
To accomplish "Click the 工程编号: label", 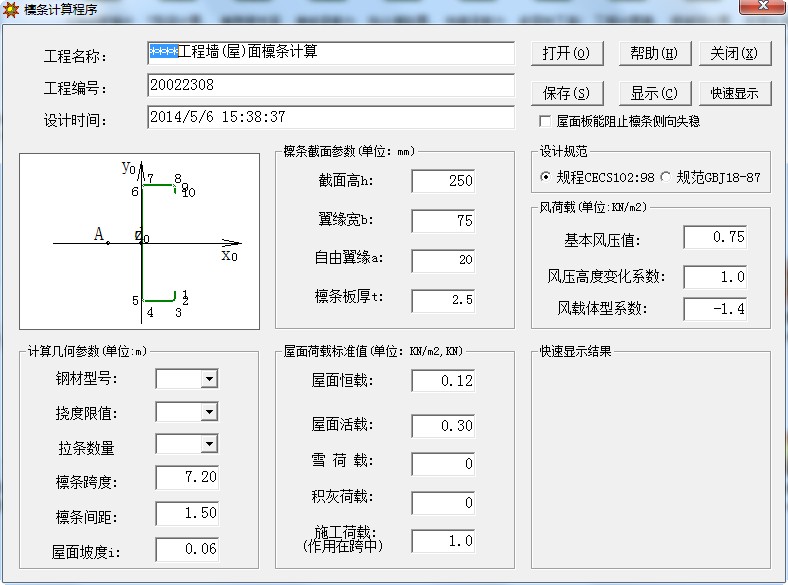I will pyautogui.click(x=75, y=88).
